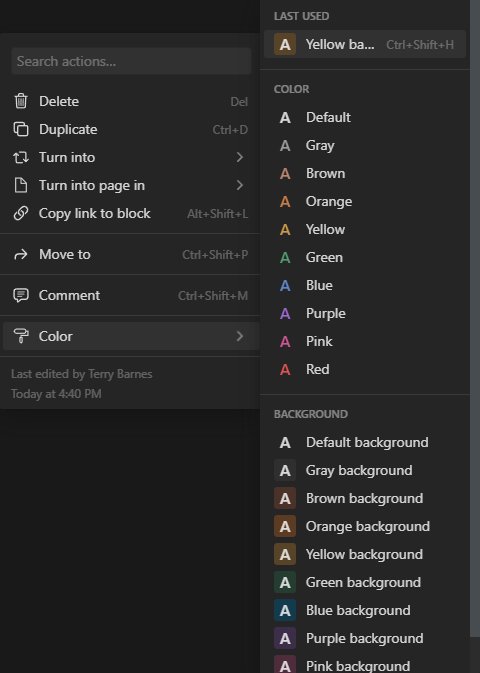Expand the Turn into submenu chevron
Image resolution: width=480 pixels, height=673 pixels.
[x=240, y=158]
